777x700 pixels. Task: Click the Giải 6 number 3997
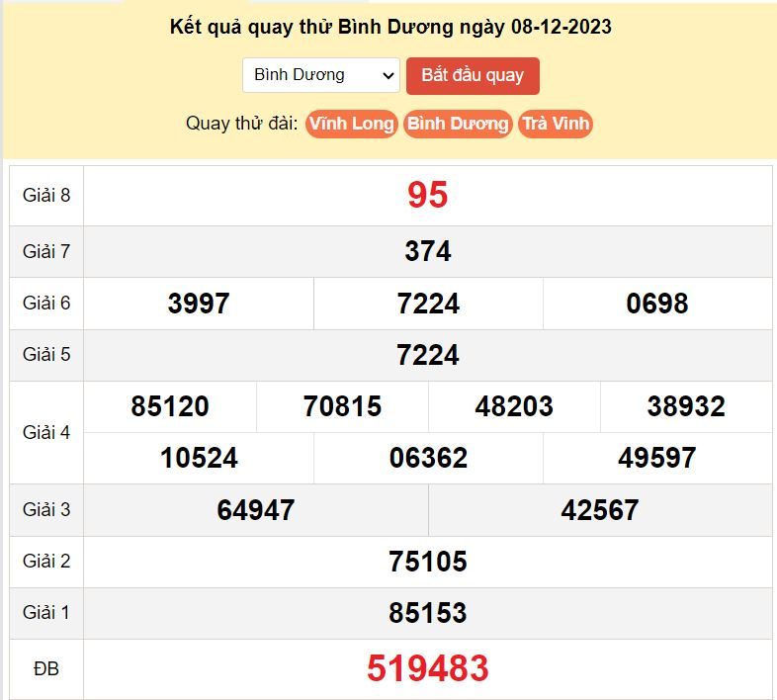pyautogui.click(x=199, y=304)
